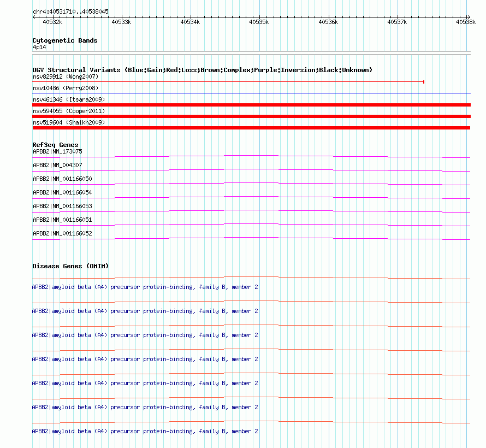
Task: Select the 40536k ruler tick label
Action: pos(328,22)
